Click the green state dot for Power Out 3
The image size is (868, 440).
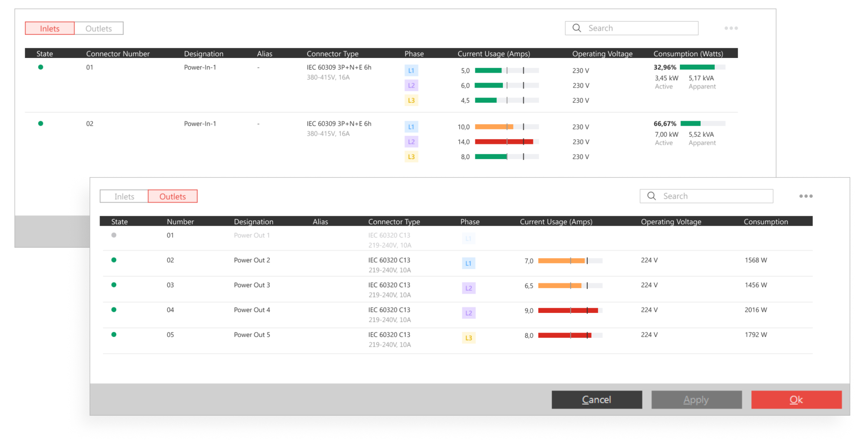coord(114,285)
